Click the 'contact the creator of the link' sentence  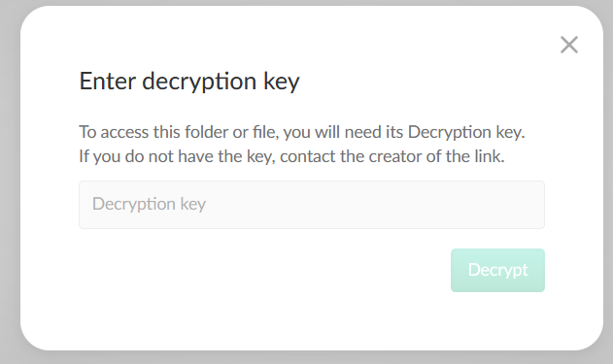coord(392,156)
